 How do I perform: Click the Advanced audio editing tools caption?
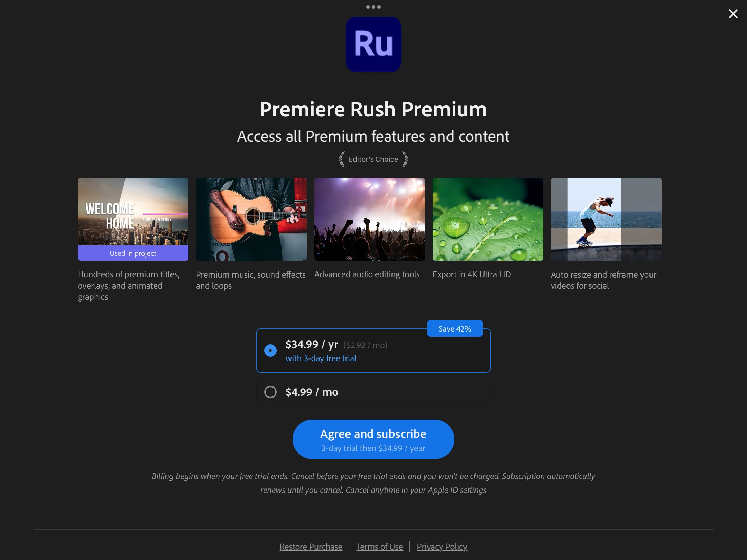point(367,274)
